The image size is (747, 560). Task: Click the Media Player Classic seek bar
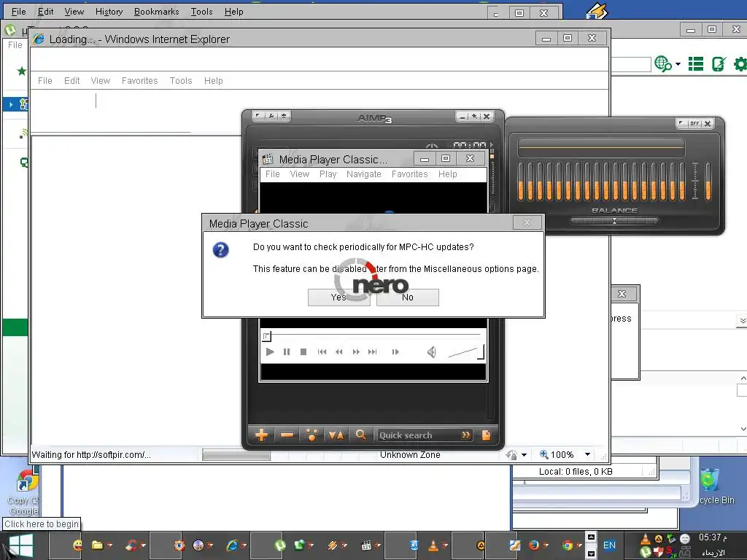coord(373,336)
